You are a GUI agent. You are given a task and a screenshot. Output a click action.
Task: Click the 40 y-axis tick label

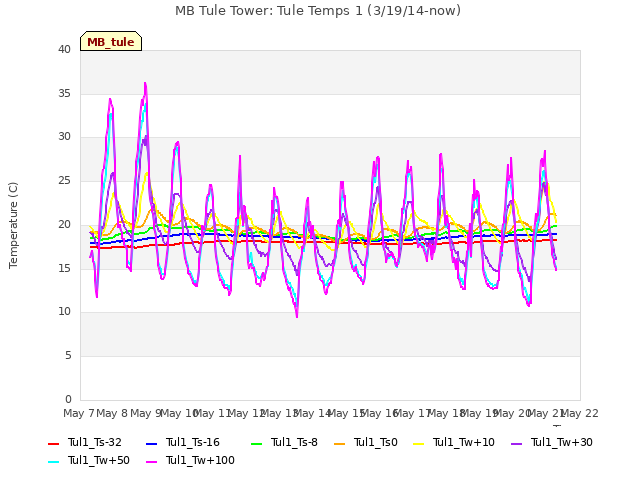pyautogui.click(x=64, y=49)
